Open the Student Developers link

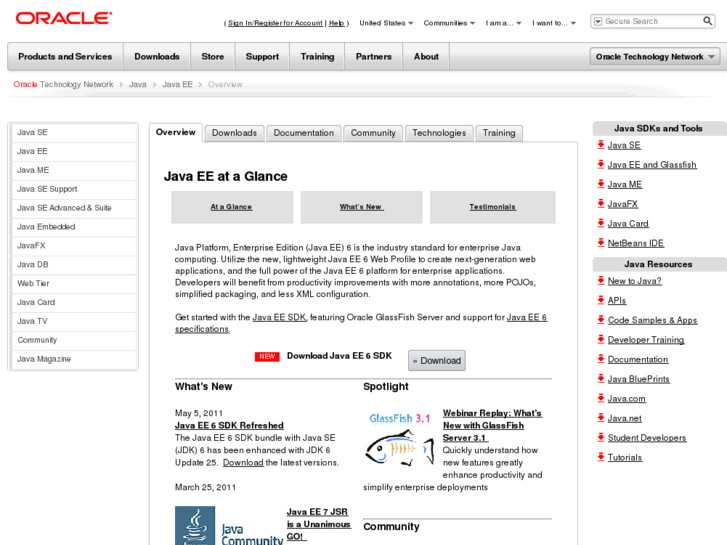[x=647, y=438]
